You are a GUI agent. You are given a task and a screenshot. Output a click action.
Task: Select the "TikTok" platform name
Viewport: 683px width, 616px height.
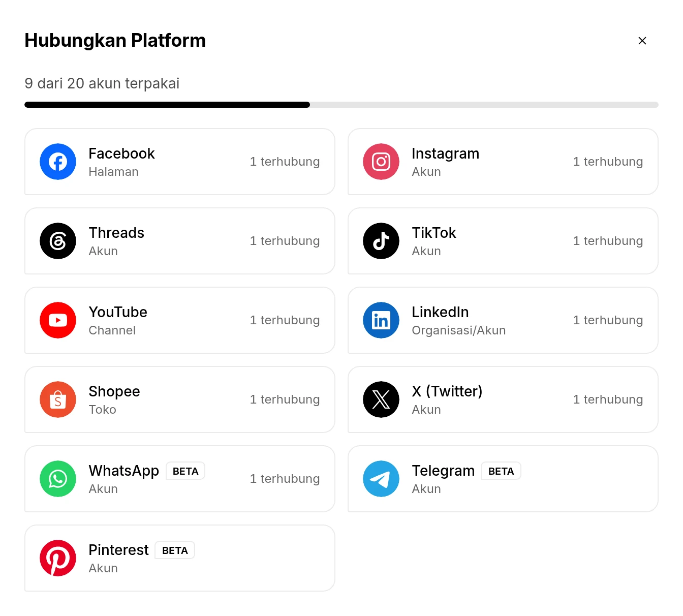[434, 233]
